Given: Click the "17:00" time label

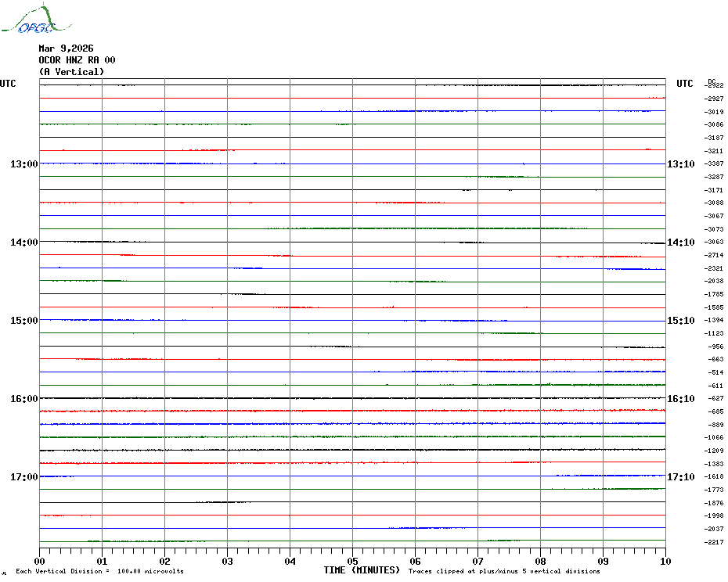Looking at the screenshot, I should tap(24, 477).
